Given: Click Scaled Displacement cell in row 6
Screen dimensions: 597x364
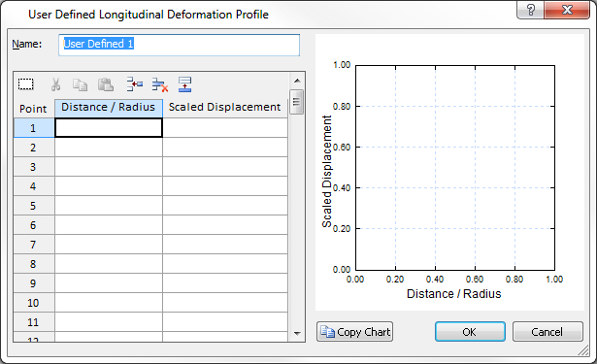Looking at the screenshot, I should pos(225,225).
